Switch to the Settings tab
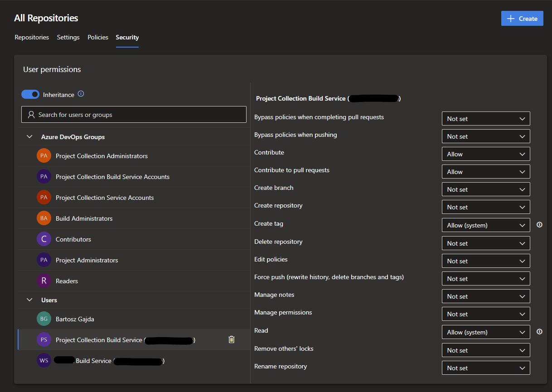 [x=68, y=37]
